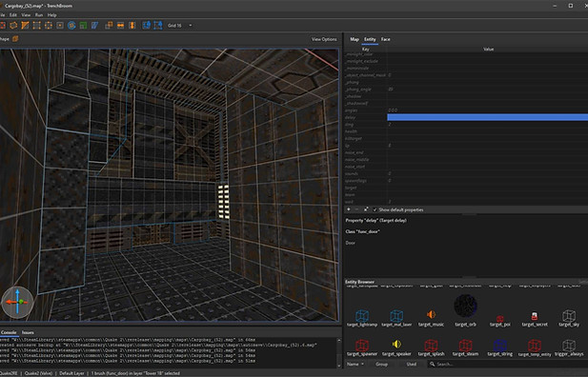Activate the blue Shear tool

click(95, 26)
